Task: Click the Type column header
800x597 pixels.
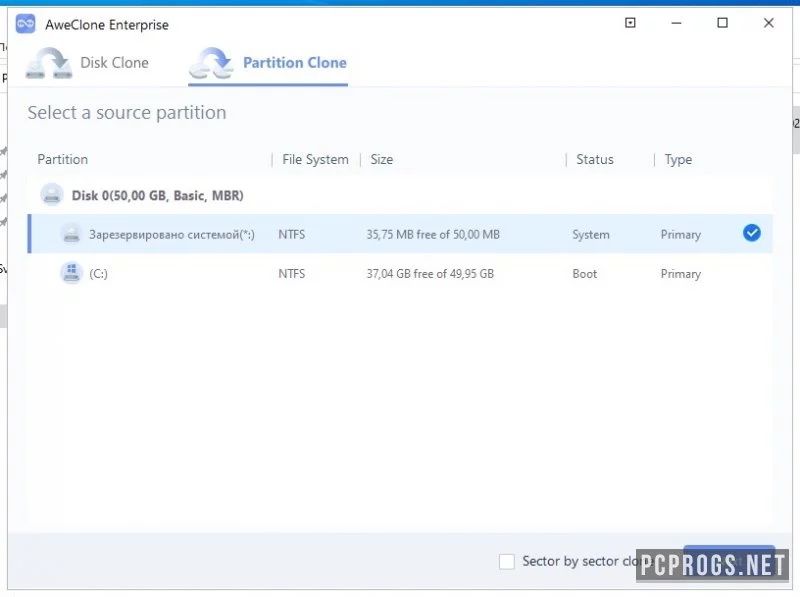Action: click(x=678, y=160)
